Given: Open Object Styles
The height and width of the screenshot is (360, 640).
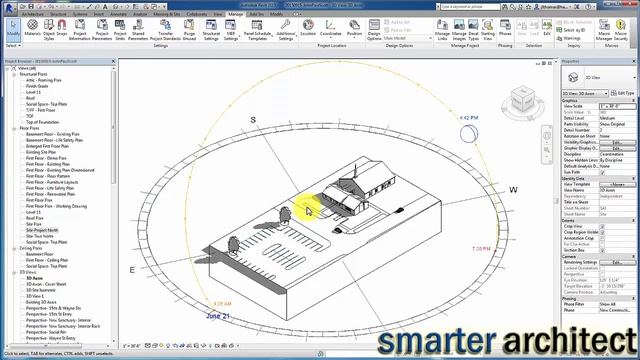Looking at the screenshot, I should 49,29.
